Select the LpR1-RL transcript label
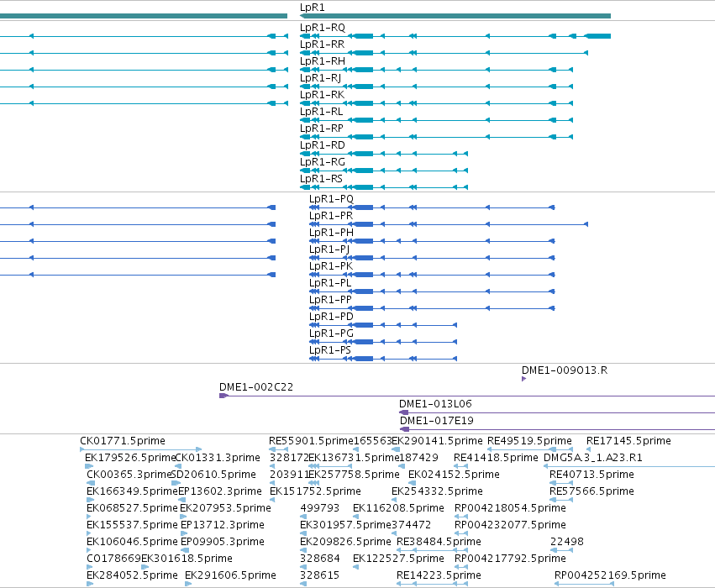Image resolution: width=715 pixels, height=588 pixels. pos(322,112)
